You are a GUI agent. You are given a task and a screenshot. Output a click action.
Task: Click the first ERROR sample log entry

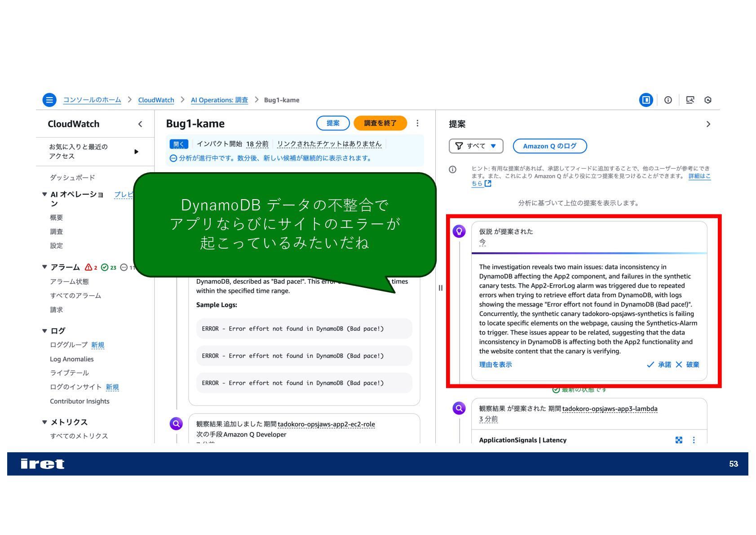304,329
